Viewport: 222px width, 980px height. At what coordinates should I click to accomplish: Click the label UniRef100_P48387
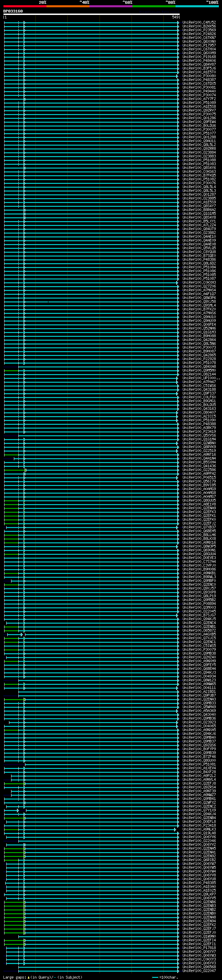click(199, 80)
